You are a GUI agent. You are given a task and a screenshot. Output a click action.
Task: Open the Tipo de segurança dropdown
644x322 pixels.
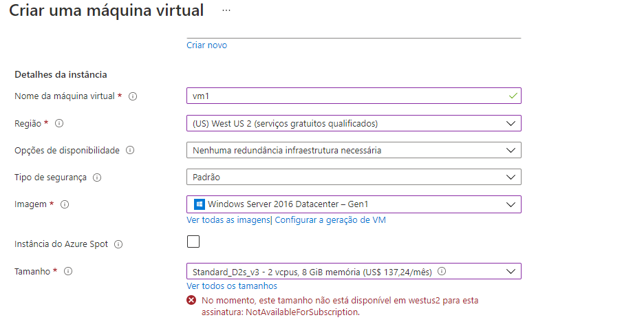point(354,177)
